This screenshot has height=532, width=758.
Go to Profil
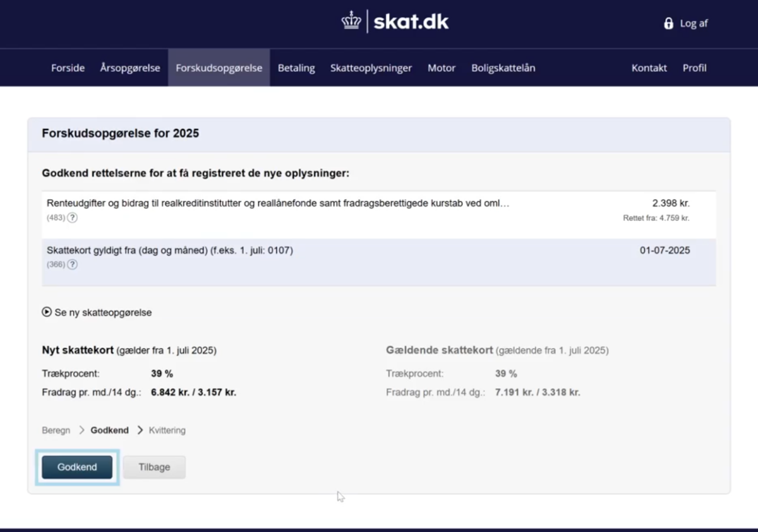[694, 68]
